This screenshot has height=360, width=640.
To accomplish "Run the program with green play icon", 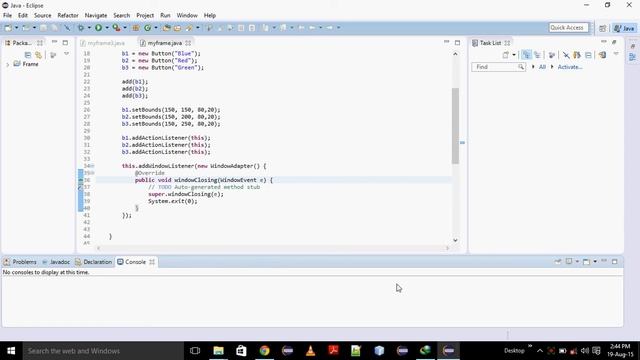I will [98, 28].
